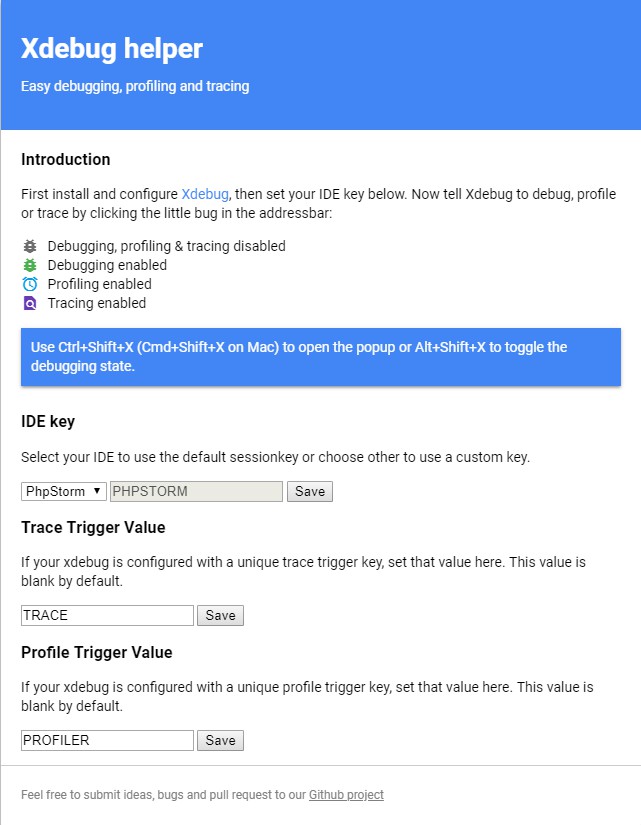Click the gray disabled bug icon
The height and width of the screenshot is (825, 641).
point(29,246)
